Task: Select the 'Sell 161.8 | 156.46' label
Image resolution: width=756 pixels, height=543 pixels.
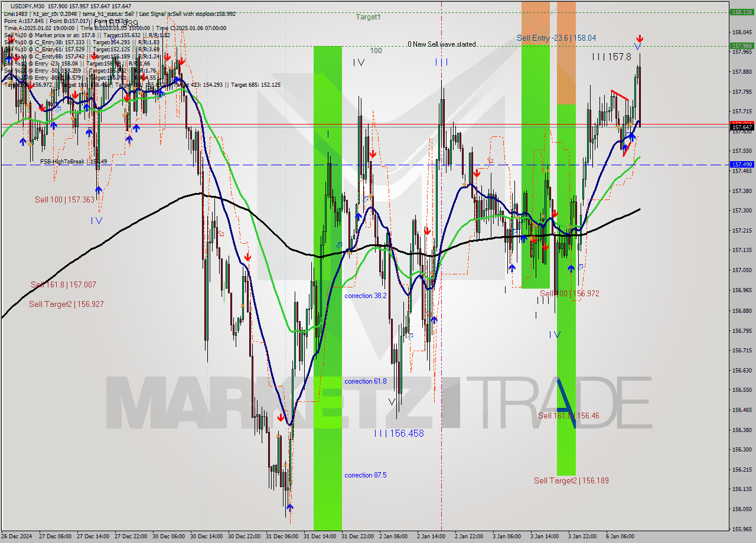Action: point(568,416)
